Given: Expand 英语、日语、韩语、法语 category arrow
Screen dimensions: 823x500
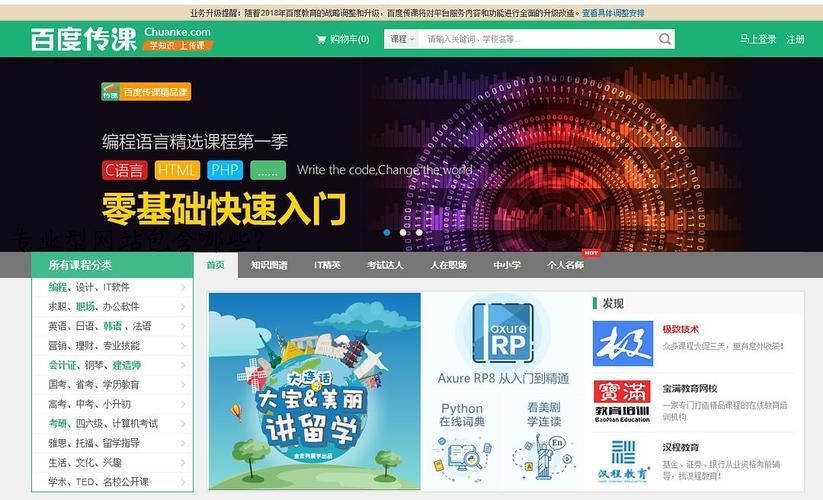Looking at the screenshot, I should 183,326.
